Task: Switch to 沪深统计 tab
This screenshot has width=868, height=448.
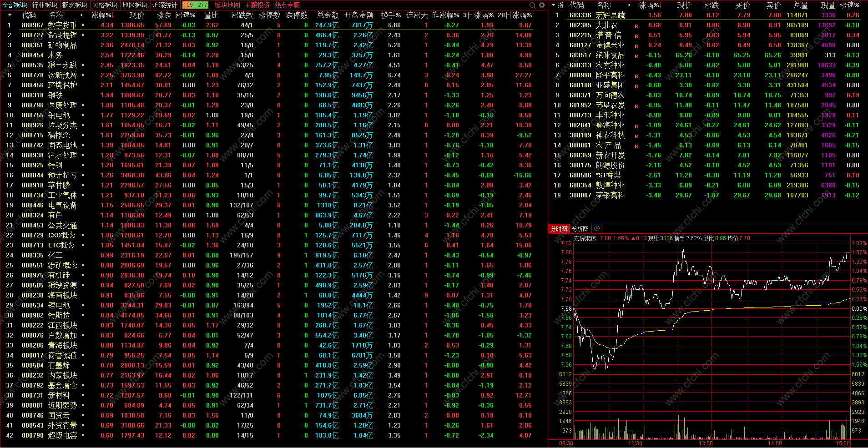Action: 165,5
